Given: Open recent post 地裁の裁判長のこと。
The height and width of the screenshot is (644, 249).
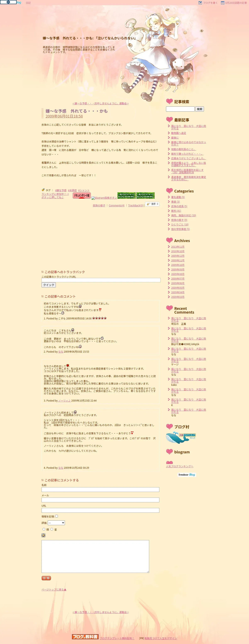Looking at the screenshot, I should click(183, 149).
